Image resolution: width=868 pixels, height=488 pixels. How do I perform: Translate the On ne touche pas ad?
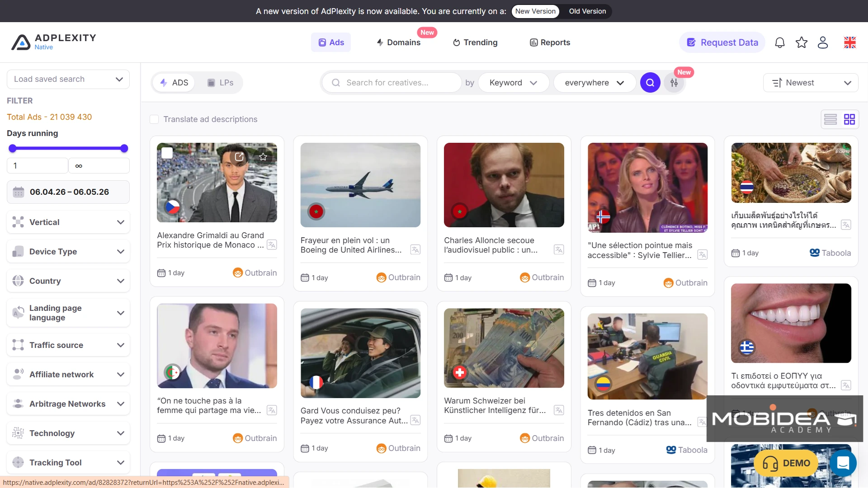(x=272, y=410)
